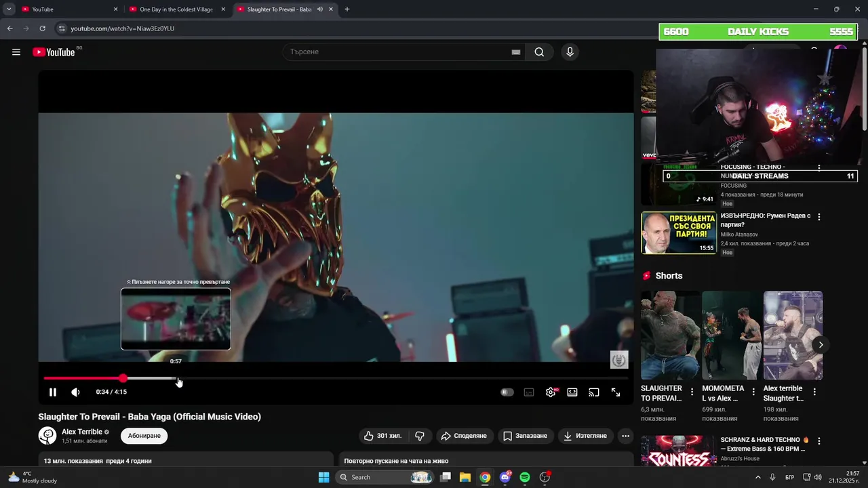Viewport: 868px width, 488px height.
Task: Open the YouTube guide hamburger menu
Action: 16,52
